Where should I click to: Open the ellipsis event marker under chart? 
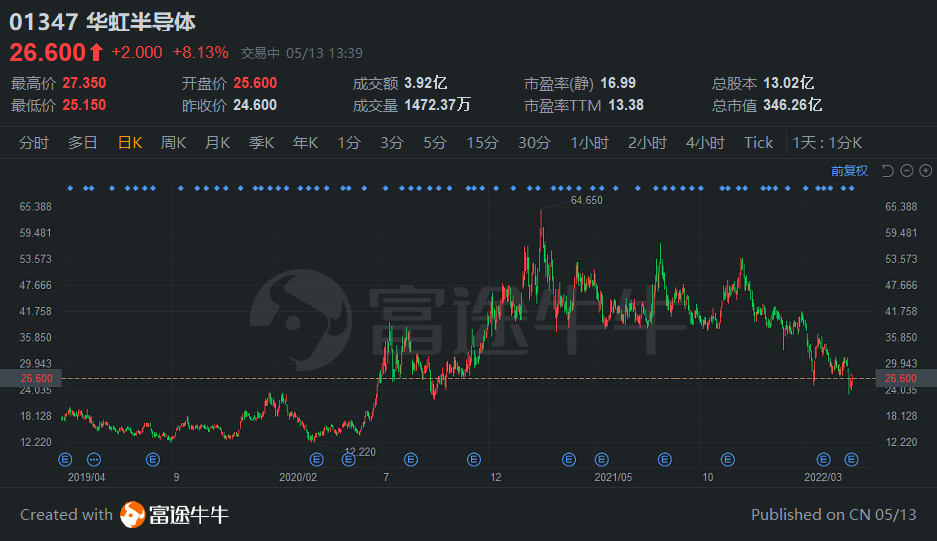pos(94,459)
